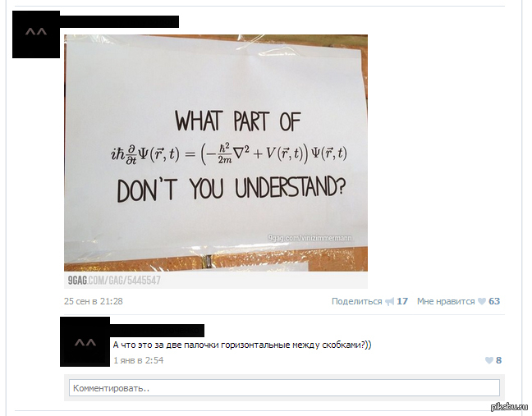Screen dimensions: 532x416
Task: Click the heart icon beside 63
Action: (482, 301)
